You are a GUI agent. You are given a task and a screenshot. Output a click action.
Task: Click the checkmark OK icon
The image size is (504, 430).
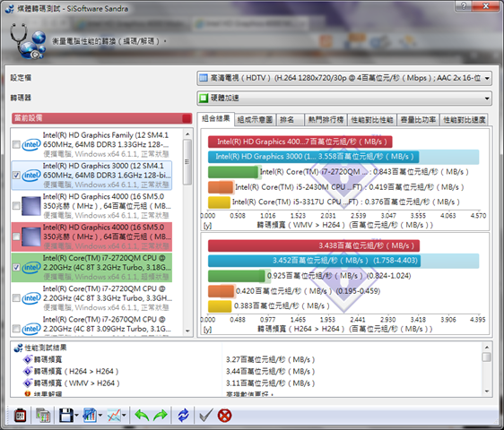pyautogui.click(x=205, y=416)
